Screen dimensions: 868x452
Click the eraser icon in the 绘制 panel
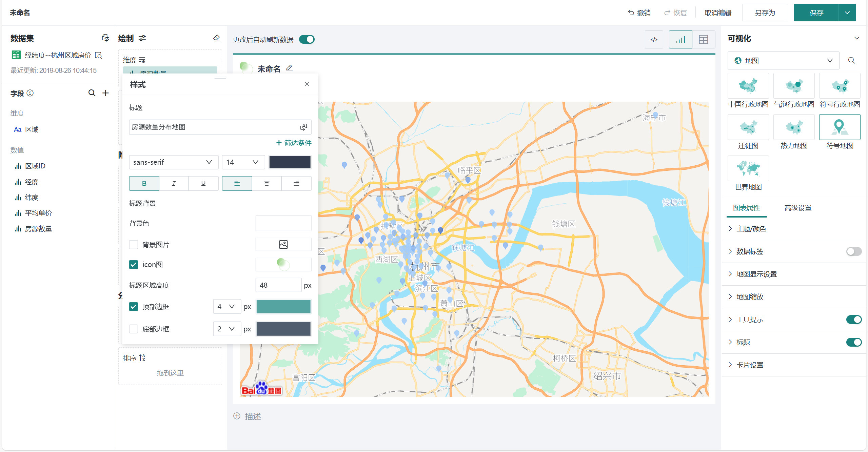[x=217, y=38]
